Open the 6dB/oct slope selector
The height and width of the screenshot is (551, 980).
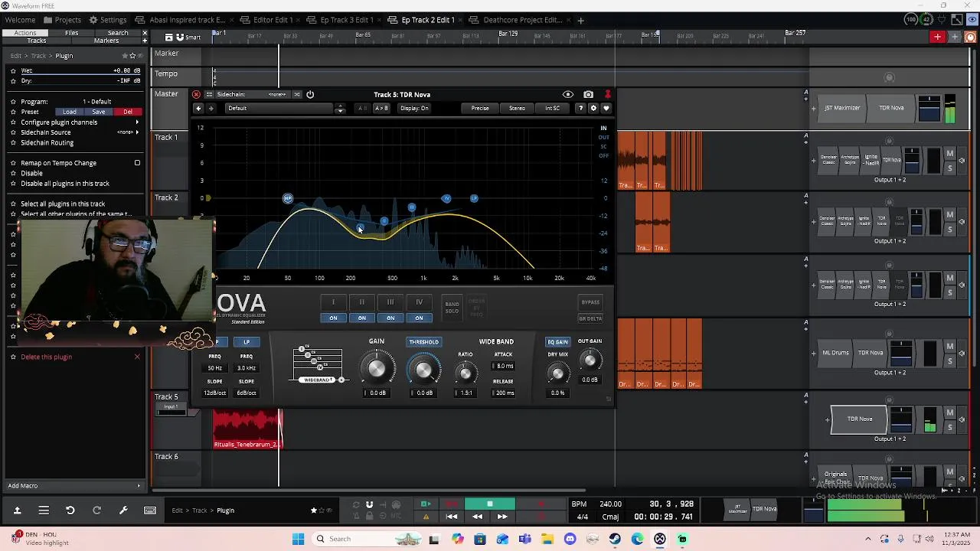tap(247, 393)
